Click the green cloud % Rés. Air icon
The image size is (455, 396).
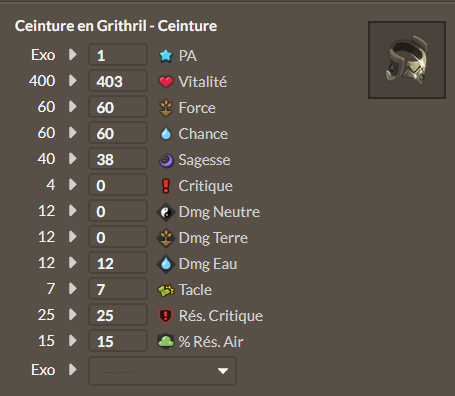(x=166, y=341)
